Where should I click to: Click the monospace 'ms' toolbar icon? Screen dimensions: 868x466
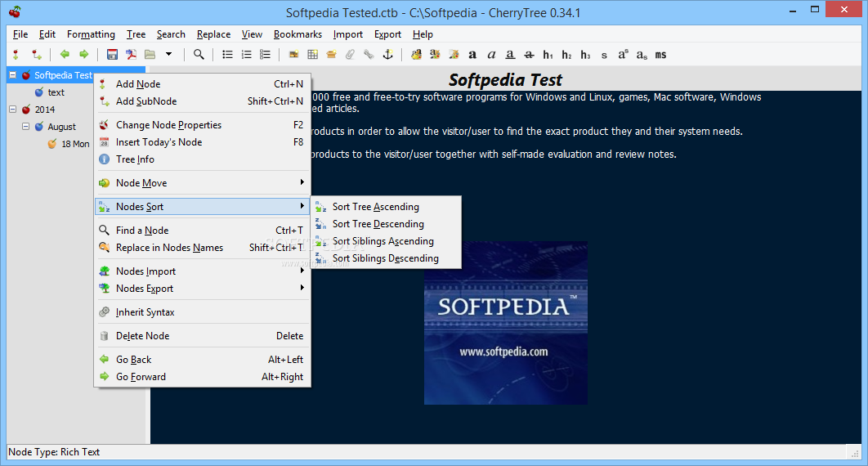tap(660, 55)
